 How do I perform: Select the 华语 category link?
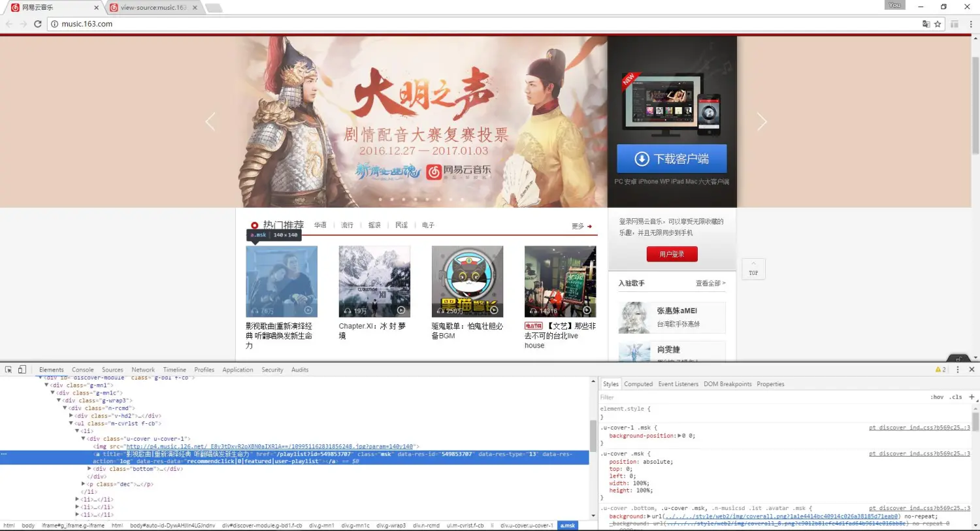(x=320, y=225)
